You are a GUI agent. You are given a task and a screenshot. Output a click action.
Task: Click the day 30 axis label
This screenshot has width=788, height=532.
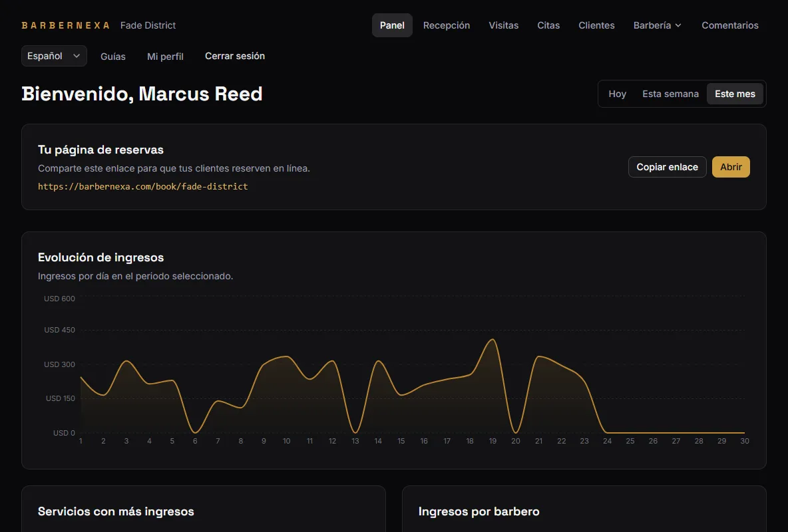(x=745, y=441)
